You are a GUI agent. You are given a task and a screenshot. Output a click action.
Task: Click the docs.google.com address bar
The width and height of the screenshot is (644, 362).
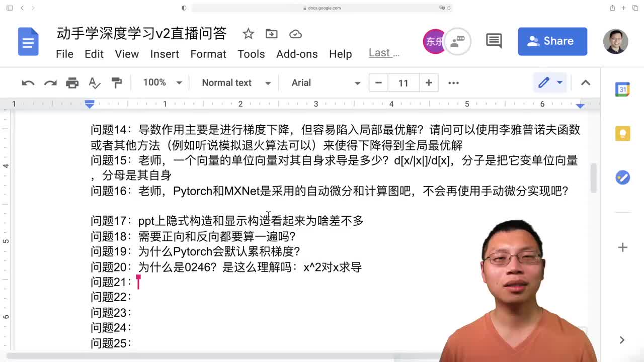322,8
